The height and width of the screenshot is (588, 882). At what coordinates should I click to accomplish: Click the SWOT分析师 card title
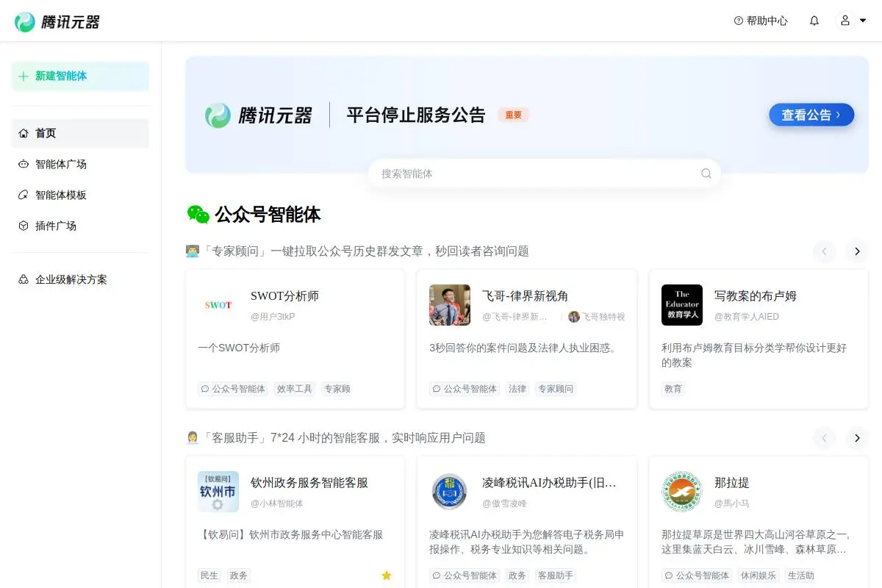[285, 296]
